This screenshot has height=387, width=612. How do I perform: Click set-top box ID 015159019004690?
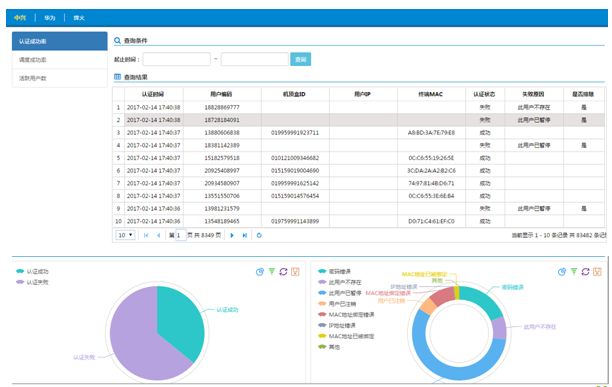tap(295, 170)
